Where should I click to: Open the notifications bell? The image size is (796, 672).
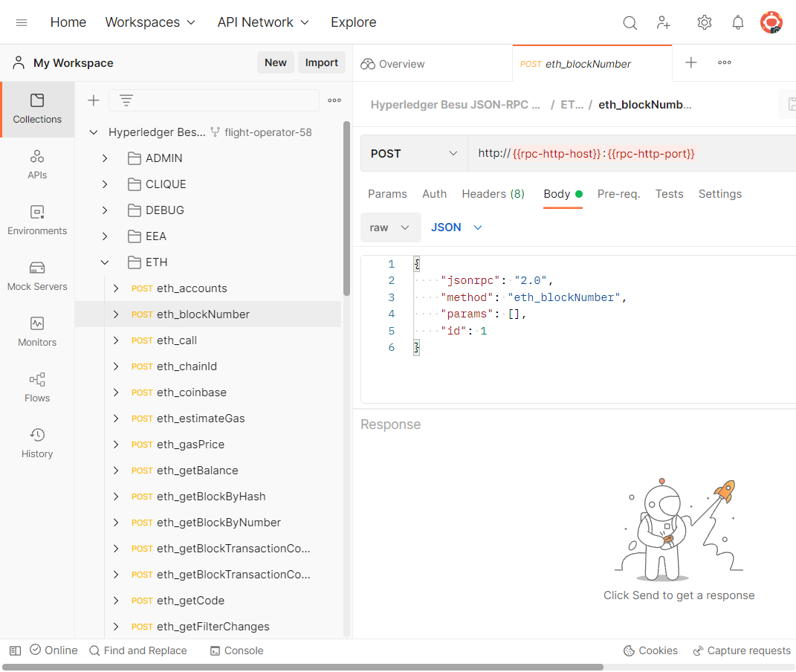pos(737,22)
